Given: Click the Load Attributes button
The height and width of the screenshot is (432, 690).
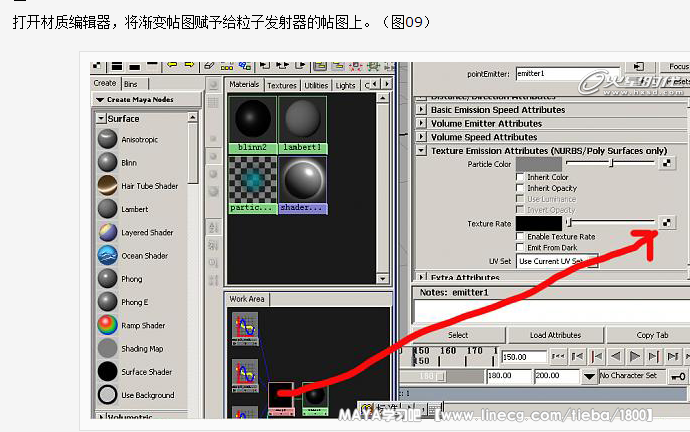Looking at the screenshot, I should [555, 335].
